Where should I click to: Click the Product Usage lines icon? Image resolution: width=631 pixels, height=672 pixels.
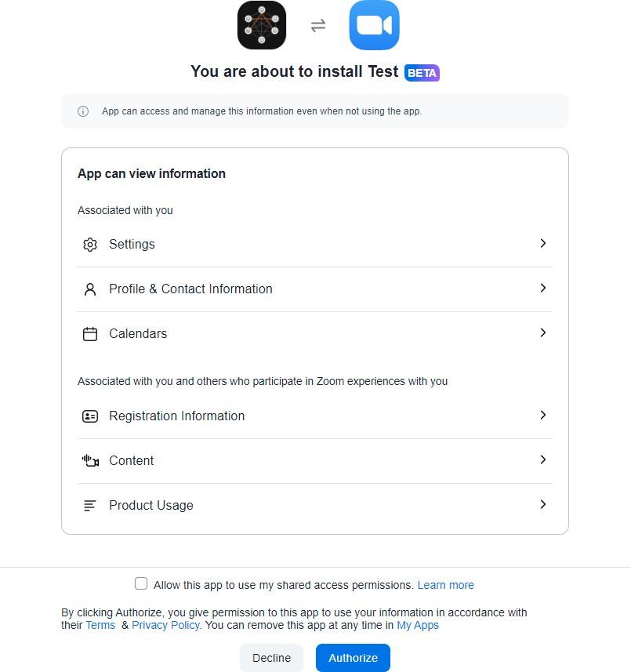[90, 506]
